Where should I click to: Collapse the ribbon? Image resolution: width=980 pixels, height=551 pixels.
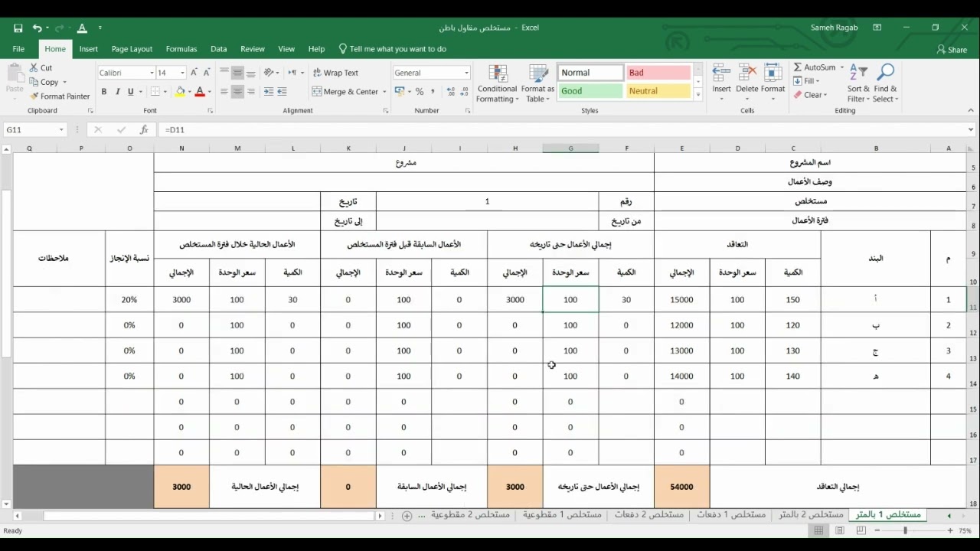click(970, 111)
